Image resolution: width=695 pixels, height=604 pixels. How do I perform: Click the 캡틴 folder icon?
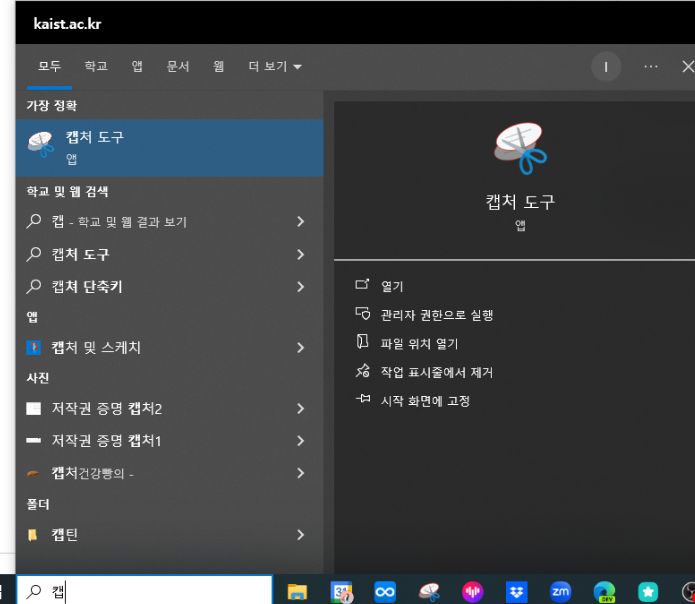click(x=32, y=535)
